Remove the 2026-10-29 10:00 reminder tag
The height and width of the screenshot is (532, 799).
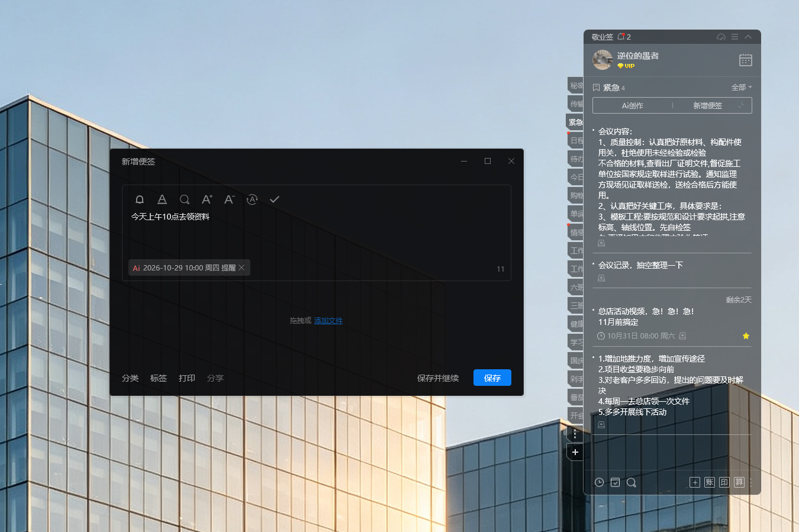click(241, 268)
